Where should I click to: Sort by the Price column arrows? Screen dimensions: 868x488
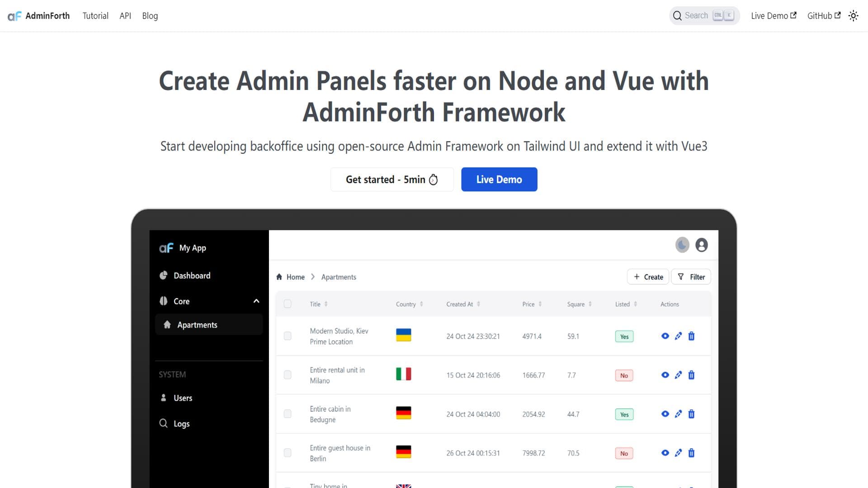pos(540,304)
